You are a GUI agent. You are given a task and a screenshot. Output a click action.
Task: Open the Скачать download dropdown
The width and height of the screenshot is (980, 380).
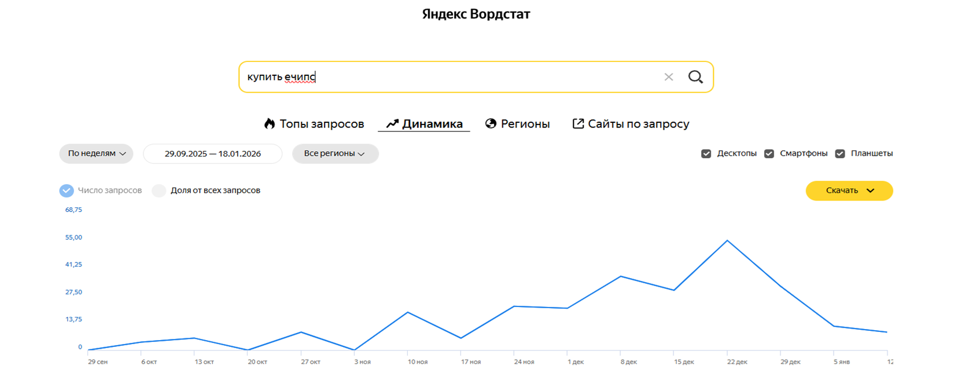click(849, 191)
